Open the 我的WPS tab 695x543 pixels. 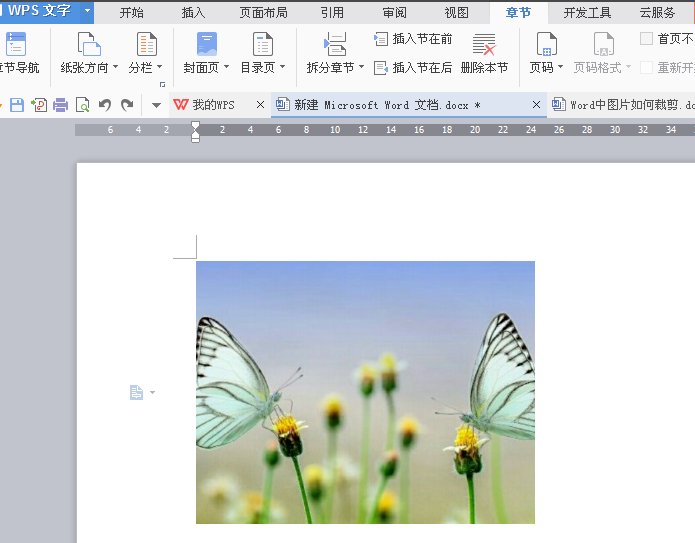(219, 105)
